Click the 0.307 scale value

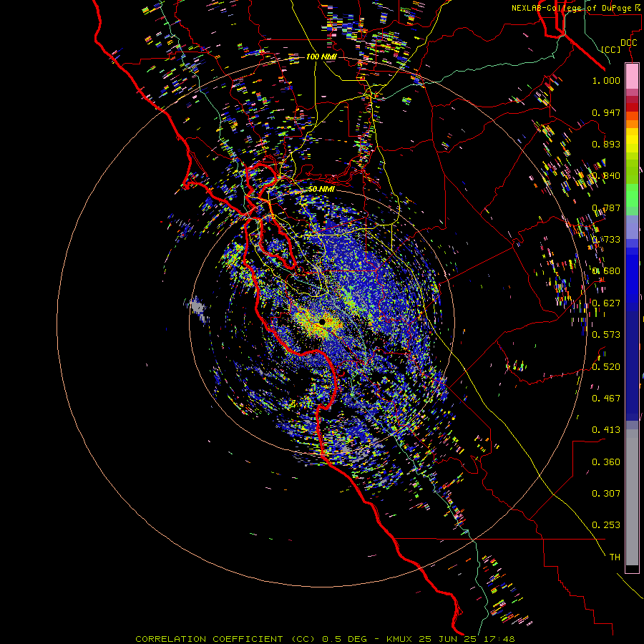[x=606, y=493]
